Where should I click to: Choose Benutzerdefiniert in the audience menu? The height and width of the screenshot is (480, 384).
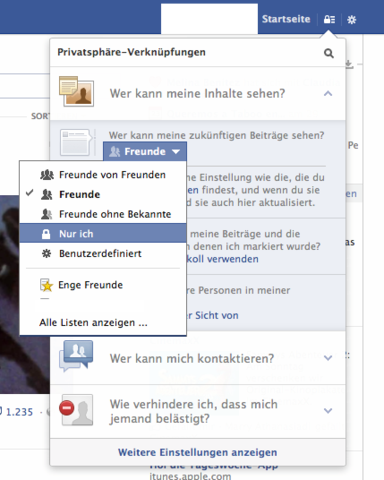(103, 253)
